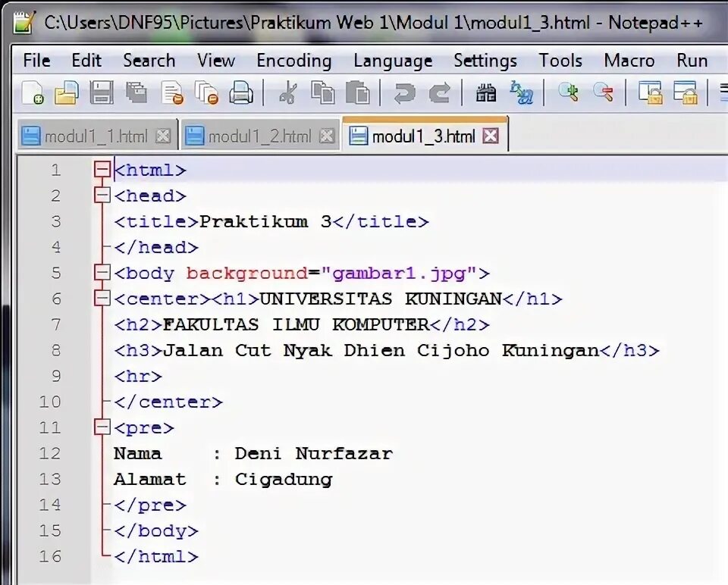728x585 pixels.
Task: Click the </html> closing tag on line 16
Action: pyautogui.click(x=156, y=556)
